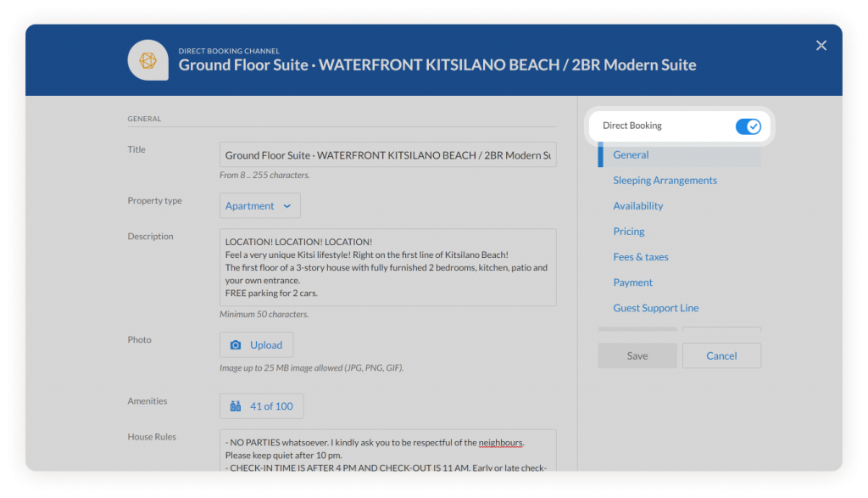Close the listing dialog with the X

point(821,46)
